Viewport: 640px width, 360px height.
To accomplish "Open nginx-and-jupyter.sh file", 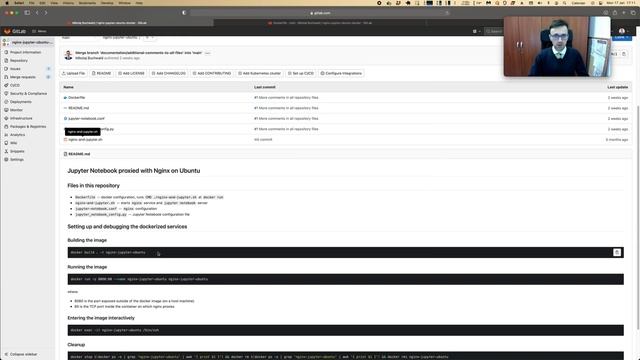I will pos(85,140).
